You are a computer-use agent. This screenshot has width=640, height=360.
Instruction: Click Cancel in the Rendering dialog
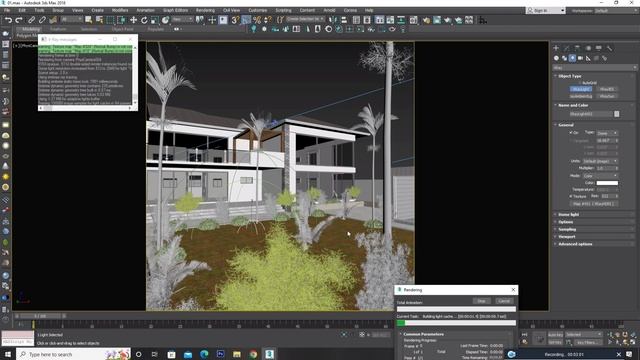(x=504, y=301)
